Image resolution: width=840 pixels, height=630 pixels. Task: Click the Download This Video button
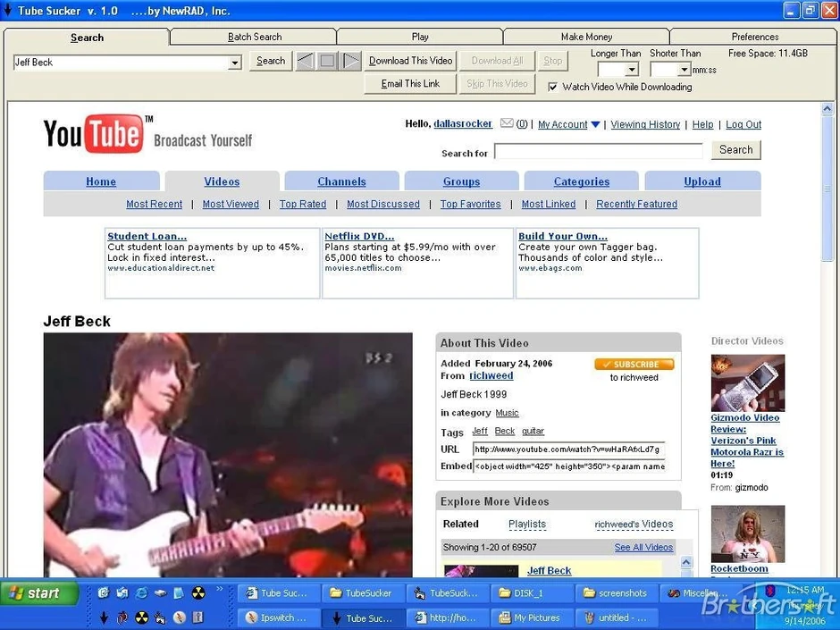(410, 61)
